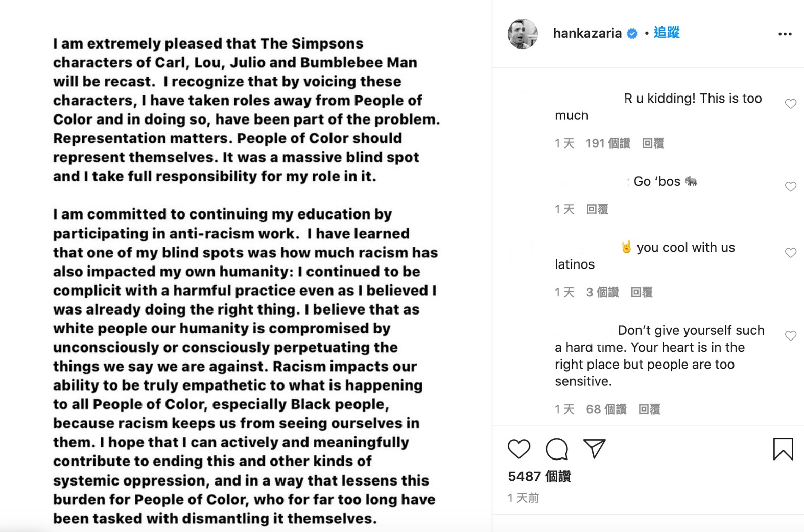This screenshot has width=804, height=532.
Task: Reply to the 'R u kidding!' comment
Action: coord(653,143)
